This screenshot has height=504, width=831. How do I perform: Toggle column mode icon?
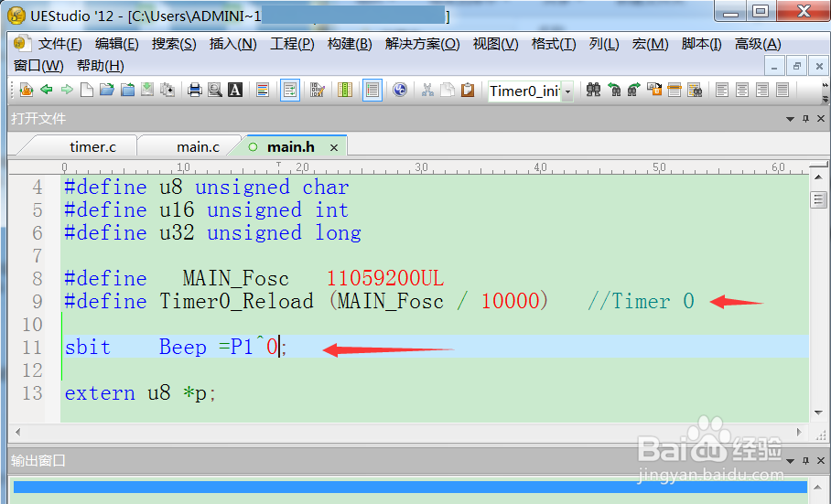345,90
